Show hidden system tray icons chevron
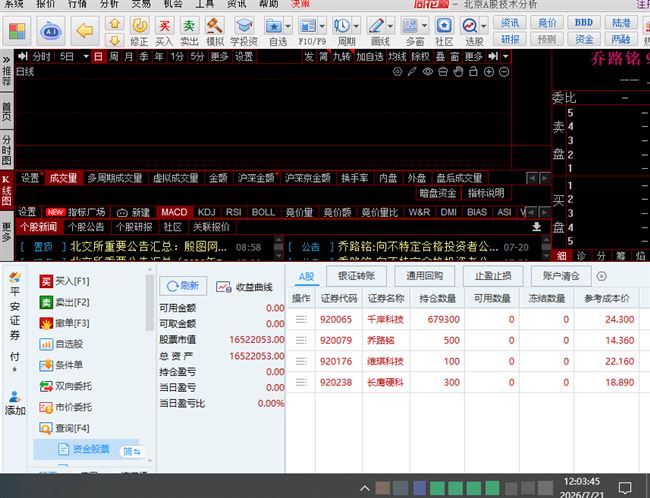Image resolution: width=650 pixels, height=498 pixels. coord(365,488)
